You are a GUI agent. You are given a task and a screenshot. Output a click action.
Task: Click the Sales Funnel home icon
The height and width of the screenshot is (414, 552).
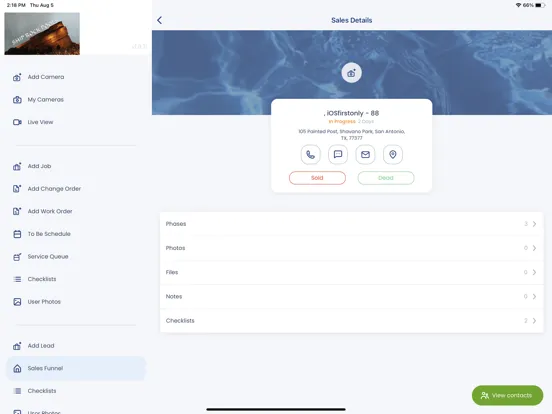[x=17, y=368]
